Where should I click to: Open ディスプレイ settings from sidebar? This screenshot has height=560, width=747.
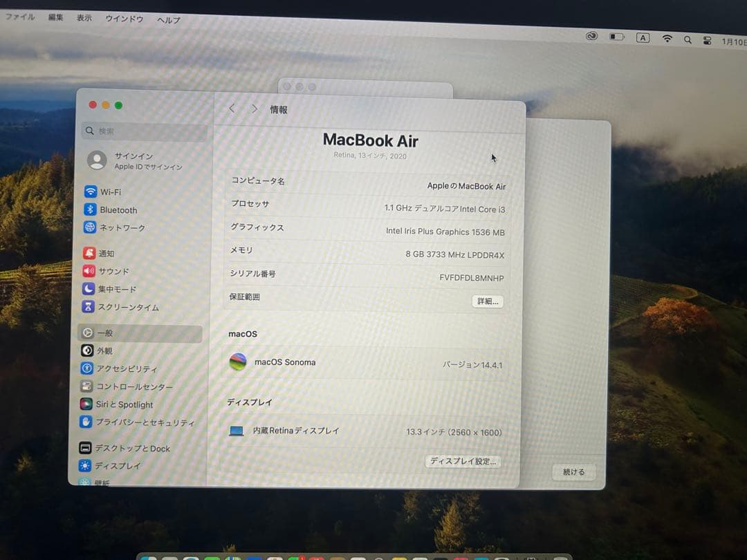(118, 466)
